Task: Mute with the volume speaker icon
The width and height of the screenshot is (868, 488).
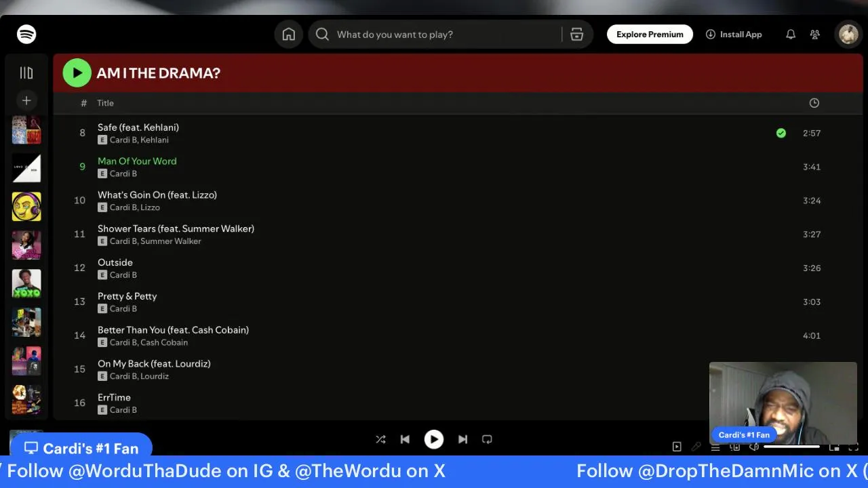Action: pos(753,447)
